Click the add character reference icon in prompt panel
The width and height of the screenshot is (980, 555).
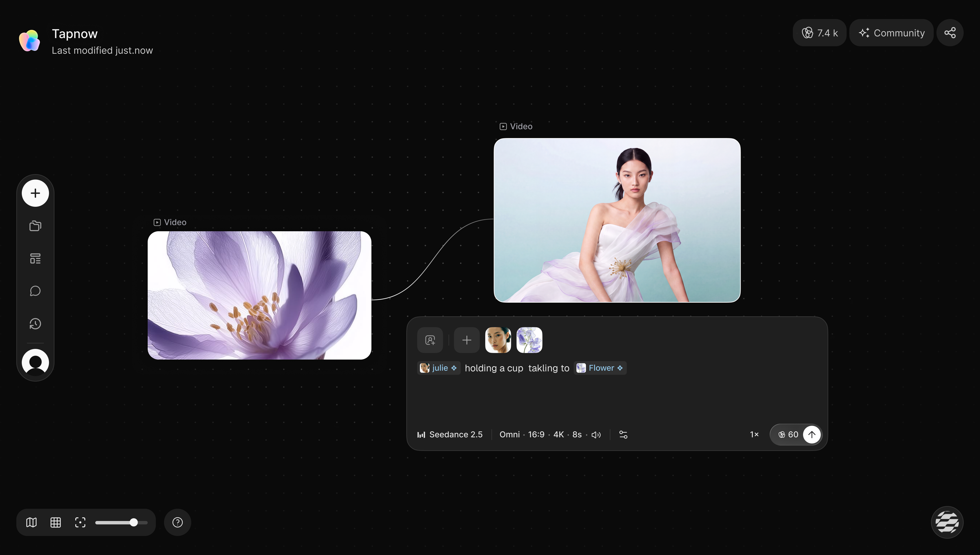click(430, 340)
